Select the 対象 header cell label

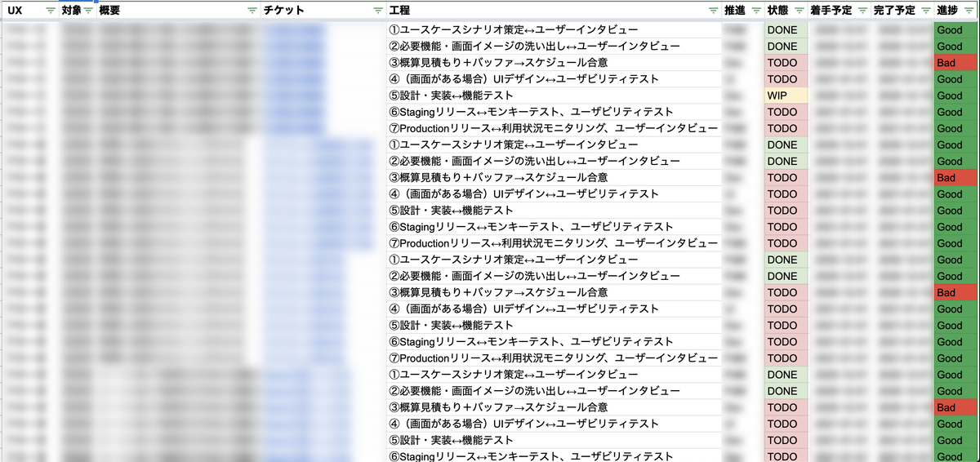(72, 11)
